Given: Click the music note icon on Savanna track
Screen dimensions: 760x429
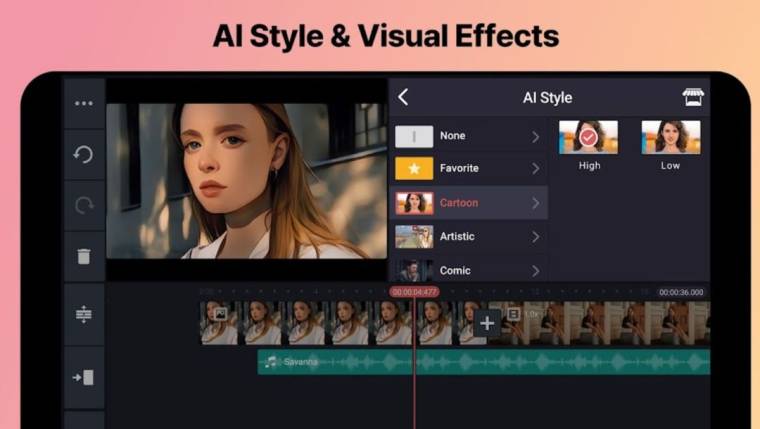Looking at the screenshot, I should tap(270, 362).
